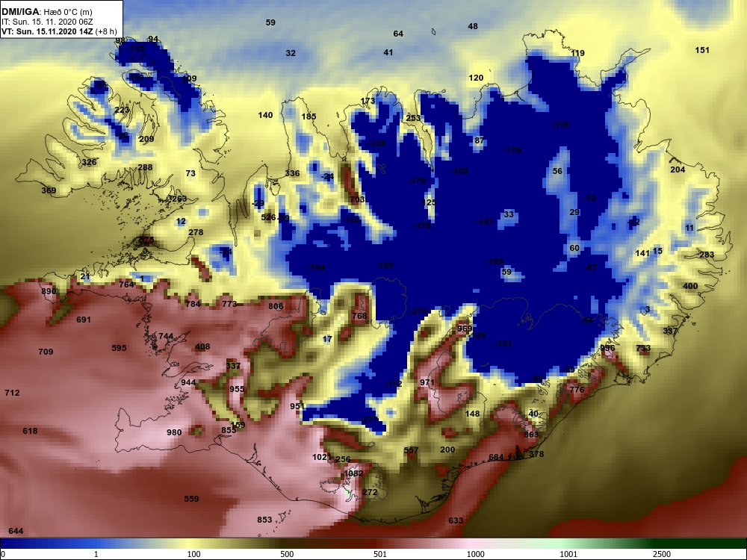Screen dimensions: 747x560
Task: Click the map value '326'
Action: pos(89,162)
